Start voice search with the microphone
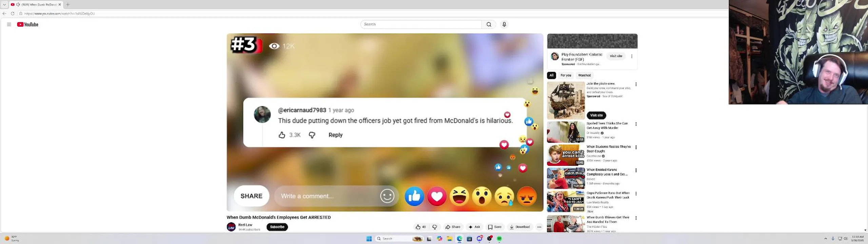The height and width of the screenshot is (244, 868). (504, 24)
